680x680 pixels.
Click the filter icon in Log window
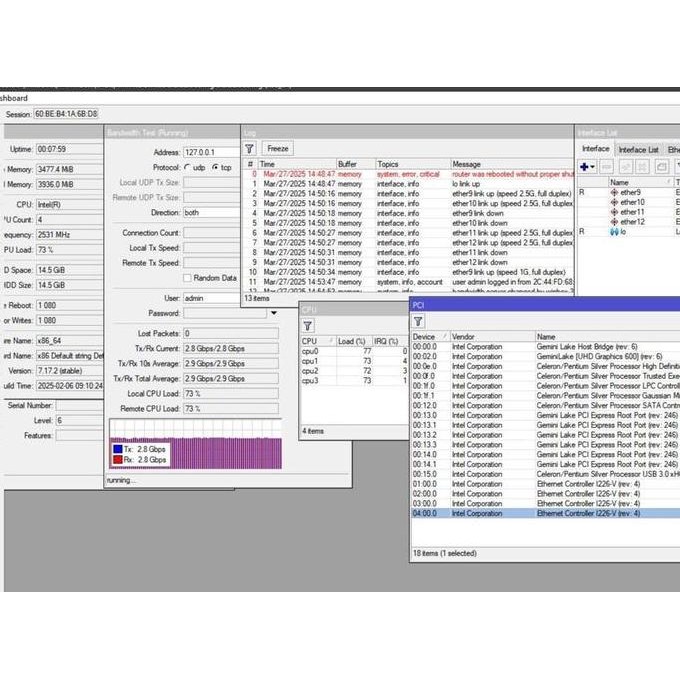[x=250, y=148]
